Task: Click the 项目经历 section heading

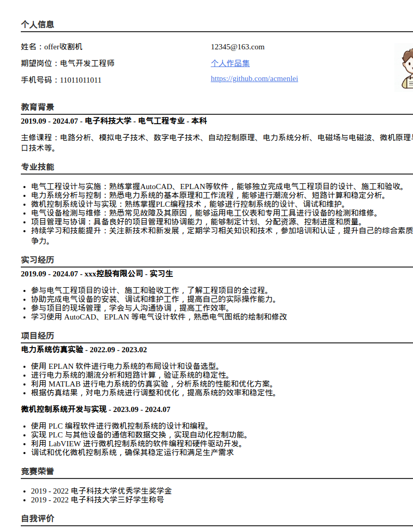Action: coord(37,336)
